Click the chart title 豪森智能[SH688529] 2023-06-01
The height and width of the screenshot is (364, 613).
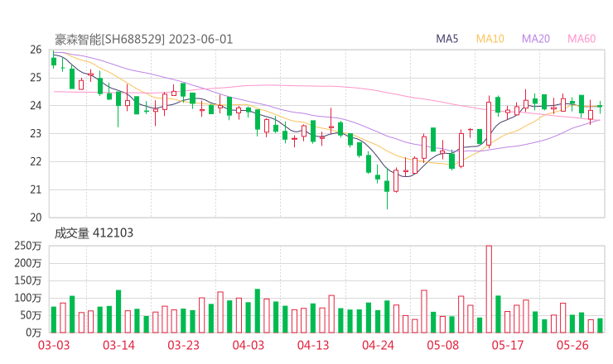pyautogui.click(x=143, y=40)
